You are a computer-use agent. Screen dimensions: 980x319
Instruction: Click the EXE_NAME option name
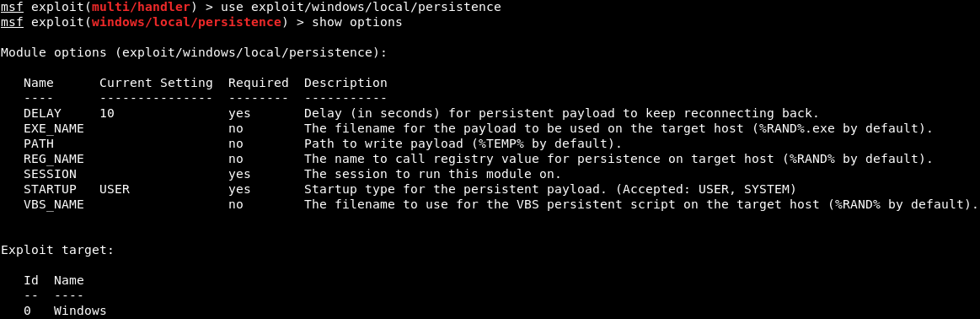(x=54, y=129)
